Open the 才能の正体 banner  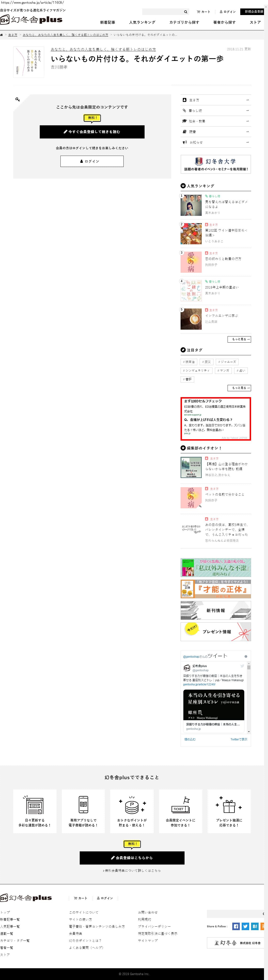(x=216, y=589)
